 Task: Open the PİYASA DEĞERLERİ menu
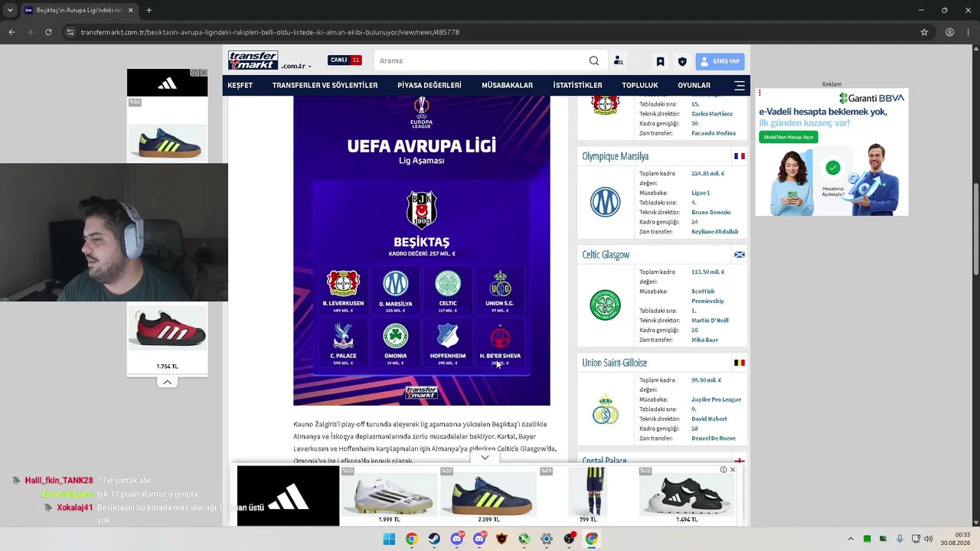(x=430, y=85)
